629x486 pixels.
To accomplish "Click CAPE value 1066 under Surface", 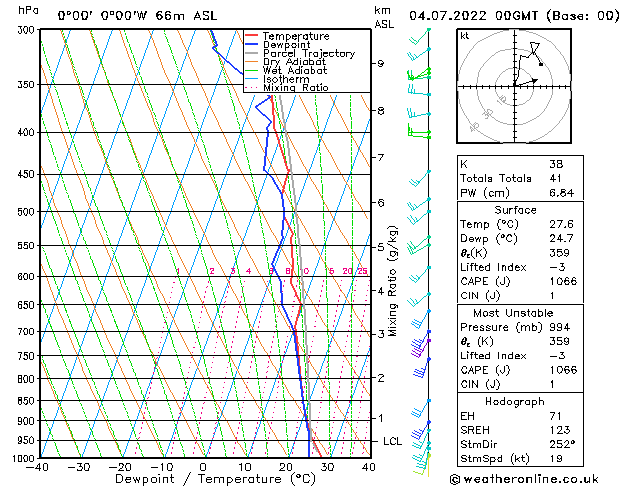I will coord(563,281).
